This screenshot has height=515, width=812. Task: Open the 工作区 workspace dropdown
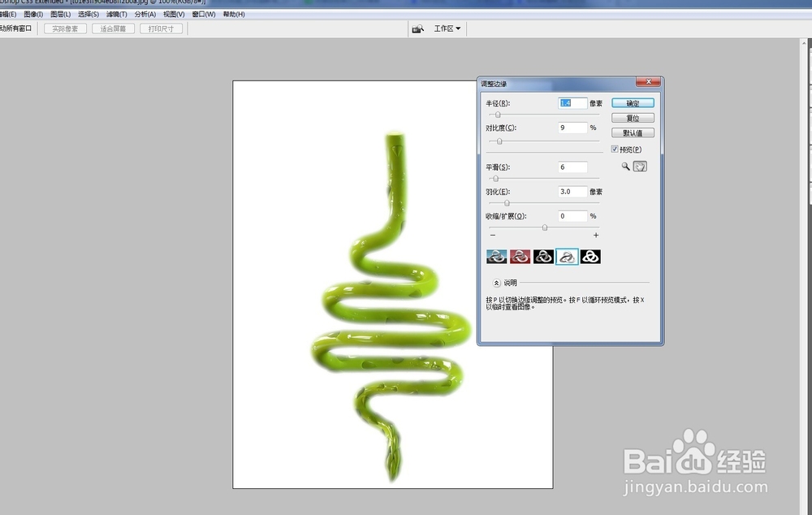[447, 28]
